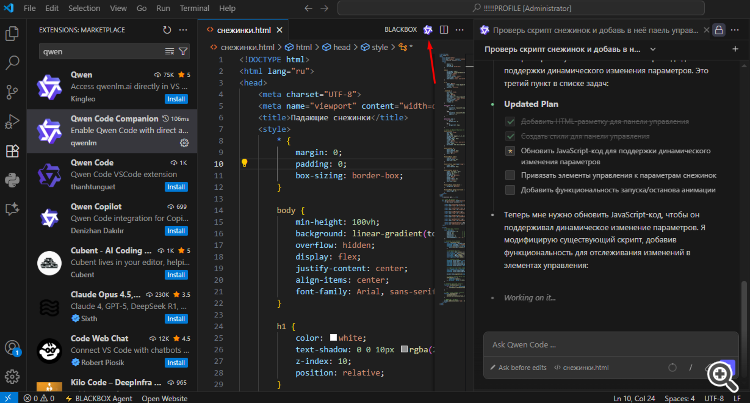Expand the 'head' breadcrumb in editor path
The image size is (750, 403).
(x=341, y=47)
